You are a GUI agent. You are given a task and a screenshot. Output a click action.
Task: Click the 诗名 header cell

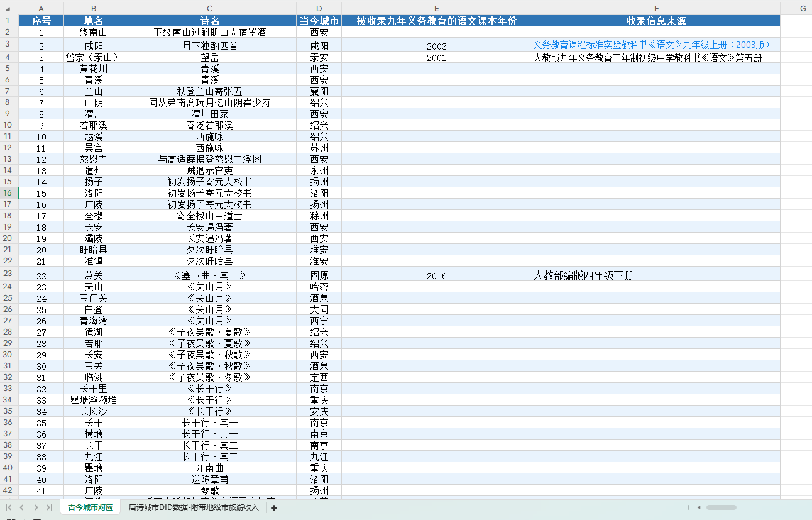[210, 21]
